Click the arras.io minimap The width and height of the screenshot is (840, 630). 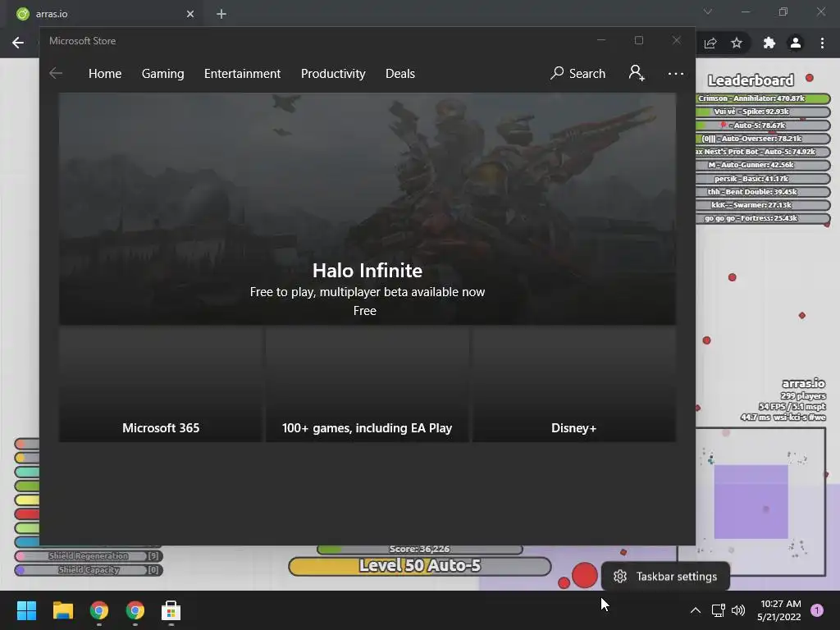[x=751, y=501]
